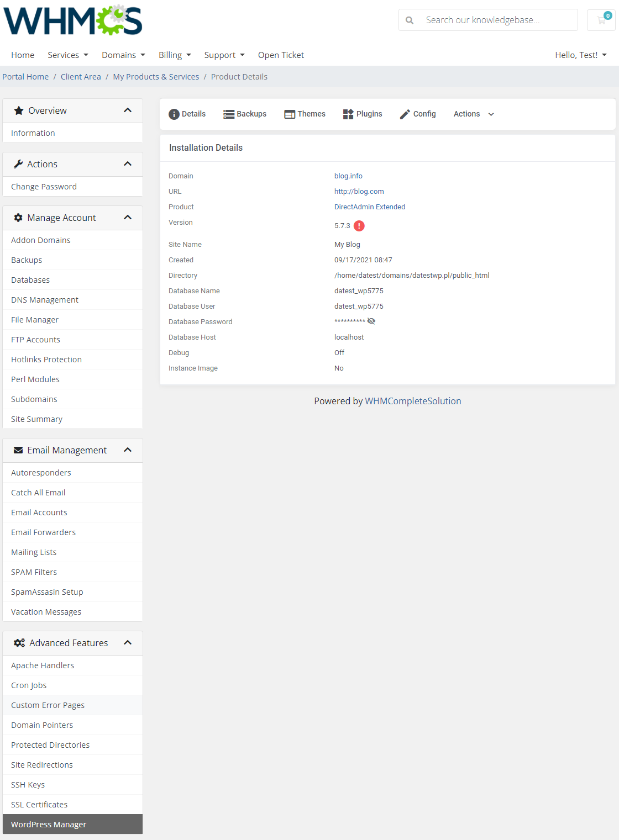The height and width of the screenshot is (840, 619).
Task: Click the WHMCS logo
Action: tap(73, 20)
